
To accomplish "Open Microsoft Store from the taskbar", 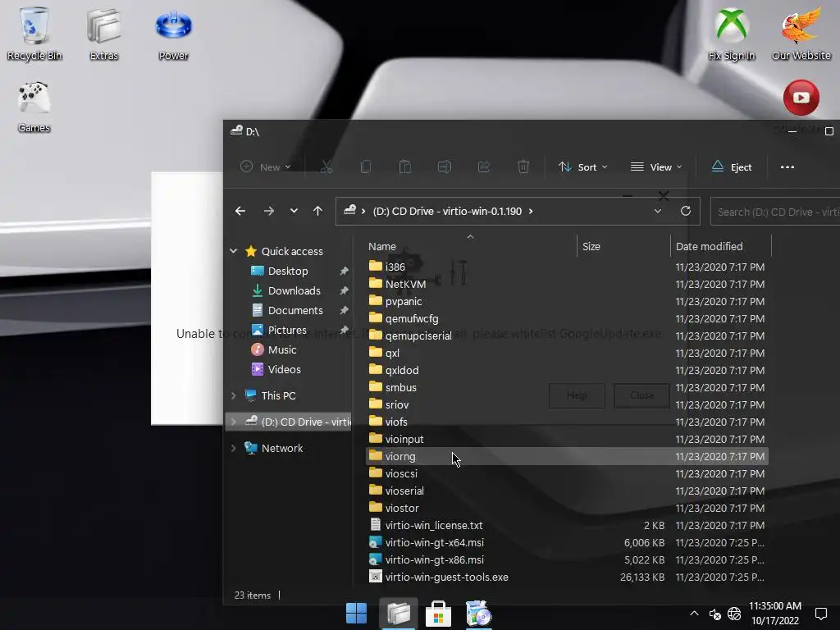I will click(438, 614).
